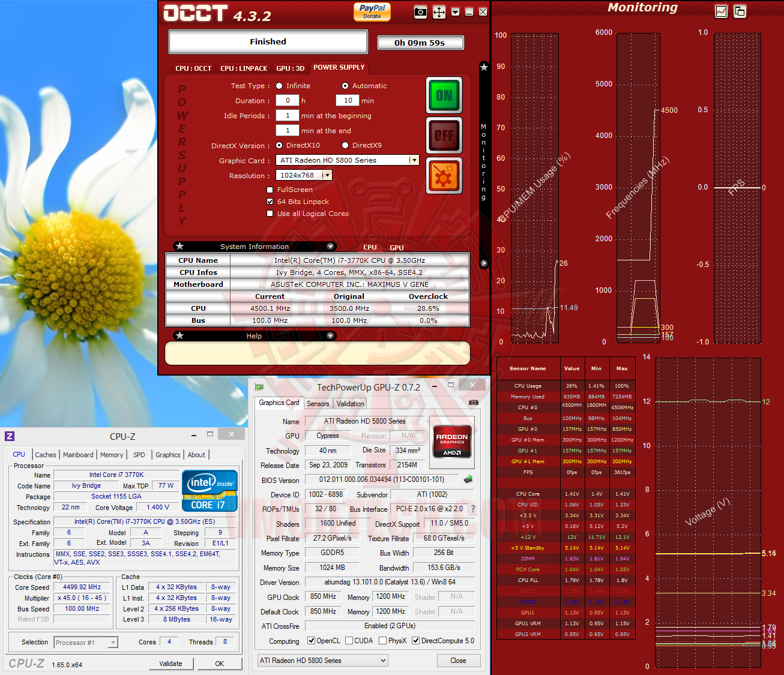Toggle the CUDA checkbox

(349, 641)
